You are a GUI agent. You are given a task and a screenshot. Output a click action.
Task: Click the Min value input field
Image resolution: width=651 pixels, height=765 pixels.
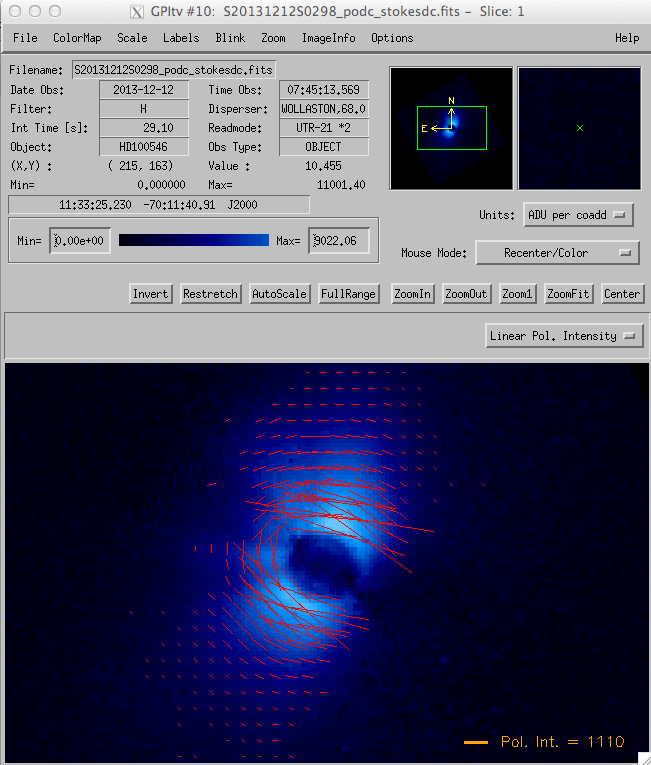[x=80, y=241]
